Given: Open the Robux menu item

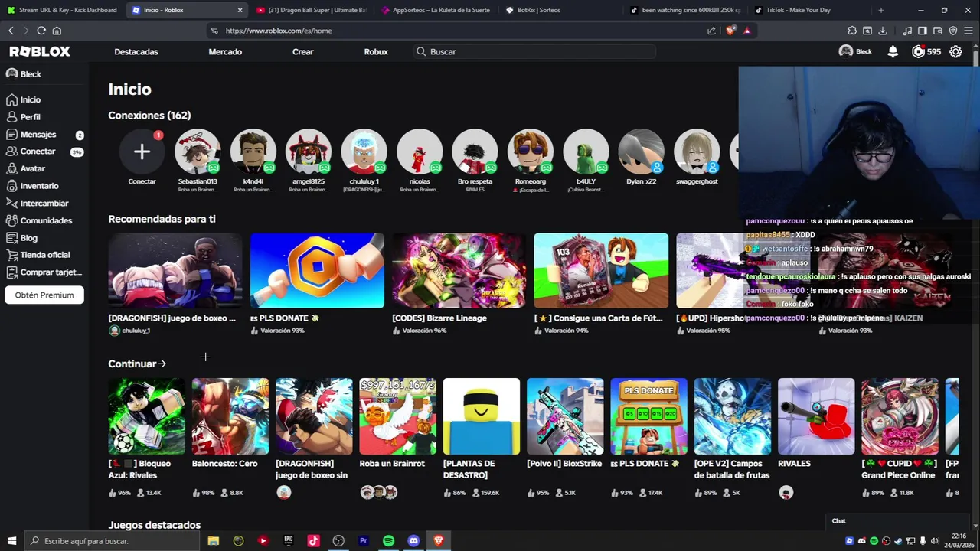Looking at the screenshot, I should pos(376,51).
